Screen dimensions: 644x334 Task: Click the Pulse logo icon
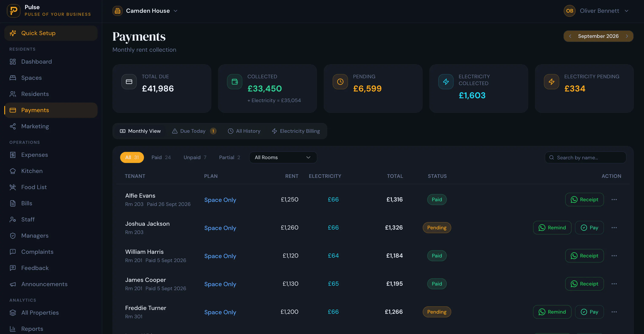pyautogui.click(x=13, y=11)
